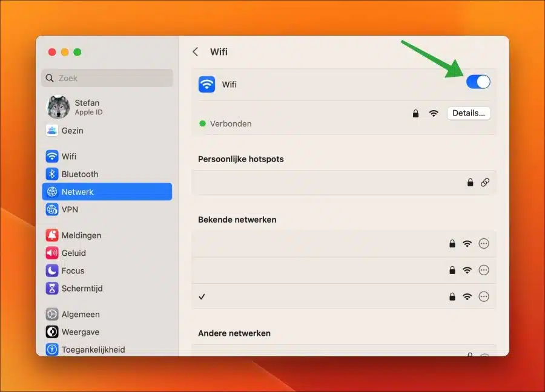545x392 pixels.
Task: Click the Andere netwerken heading
Action: pyautogui.click(x=234, y=333)
